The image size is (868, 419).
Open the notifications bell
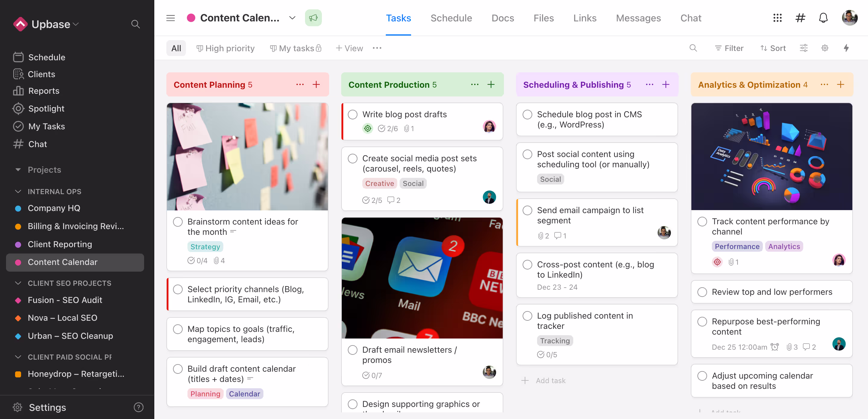(x=823, y=18)
